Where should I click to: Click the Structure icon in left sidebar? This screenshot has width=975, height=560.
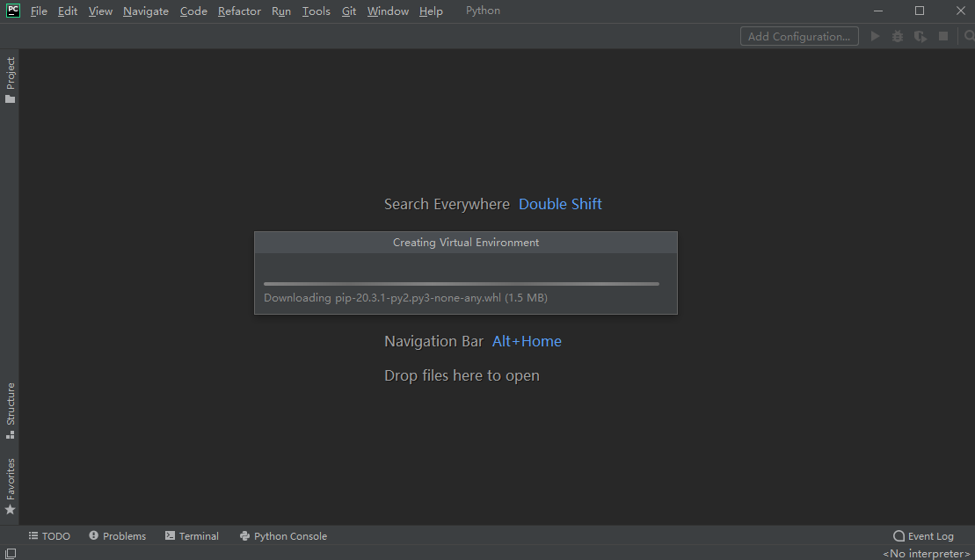[x=10, y=434]
